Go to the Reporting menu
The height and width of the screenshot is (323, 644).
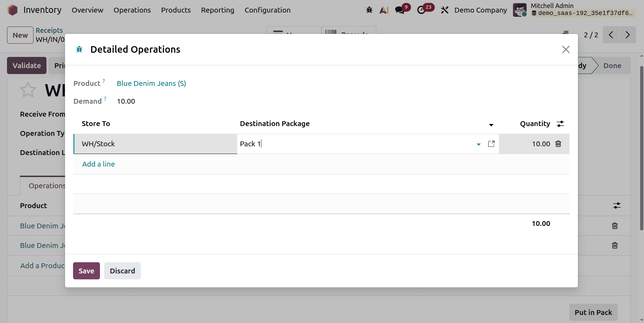(217, 10)
